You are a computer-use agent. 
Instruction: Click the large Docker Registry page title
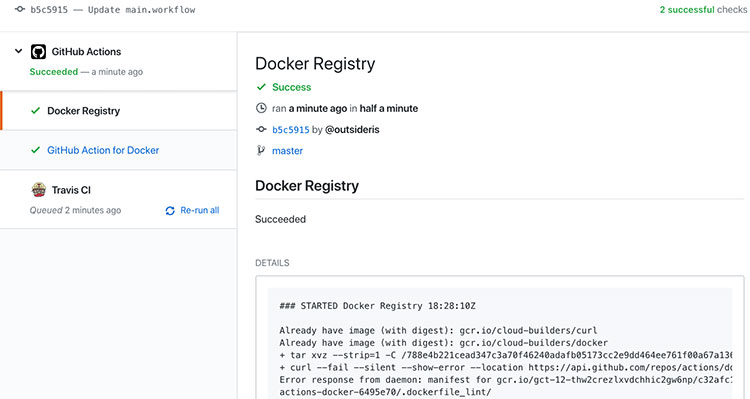pos(315,64)
